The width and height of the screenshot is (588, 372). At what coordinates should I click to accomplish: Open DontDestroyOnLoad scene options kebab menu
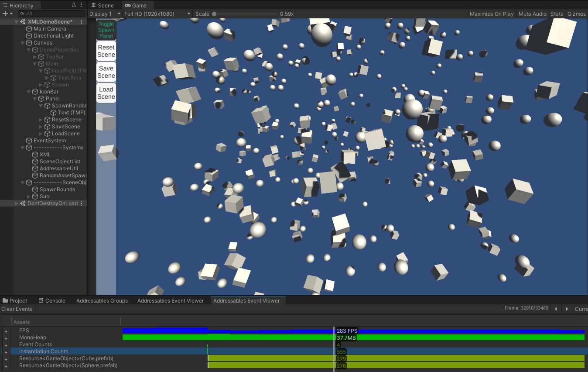click(81, 203)
